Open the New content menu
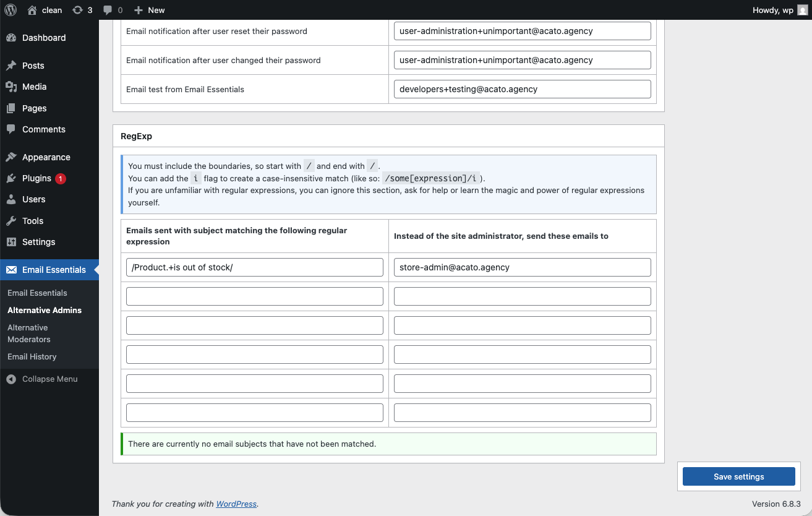Image resolution: width=812 pixels, height=516 pixels. point(149,10)
